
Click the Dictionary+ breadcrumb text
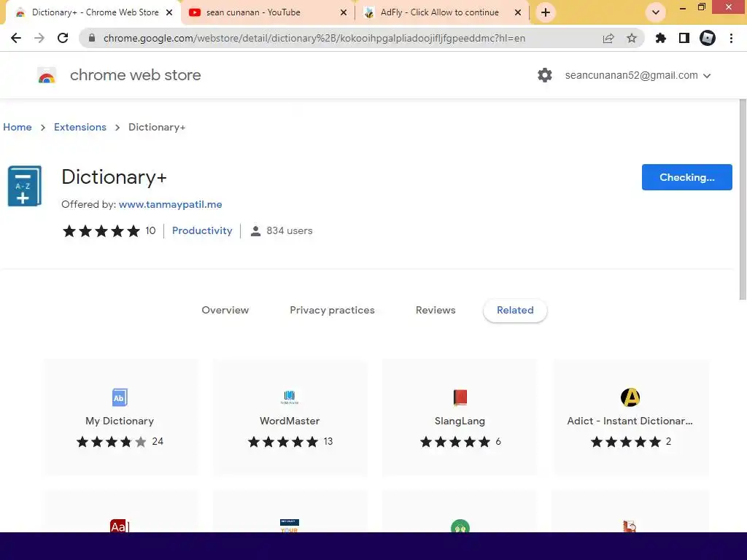[x=157, y=127]
